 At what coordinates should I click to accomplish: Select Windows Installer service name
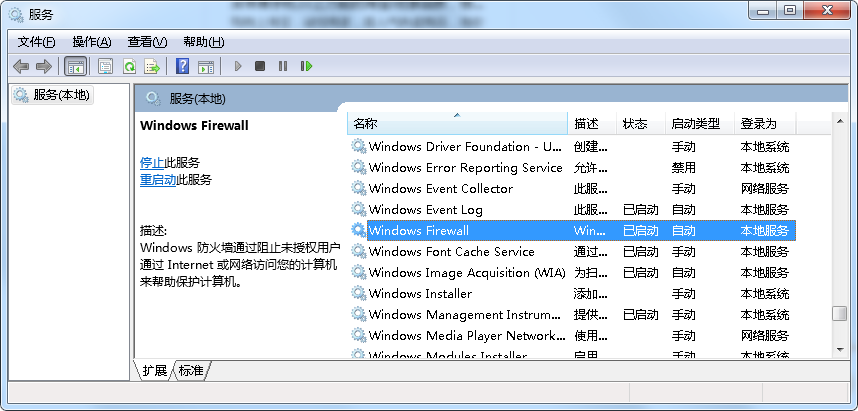pyautogui.click(x=420, y=293)
